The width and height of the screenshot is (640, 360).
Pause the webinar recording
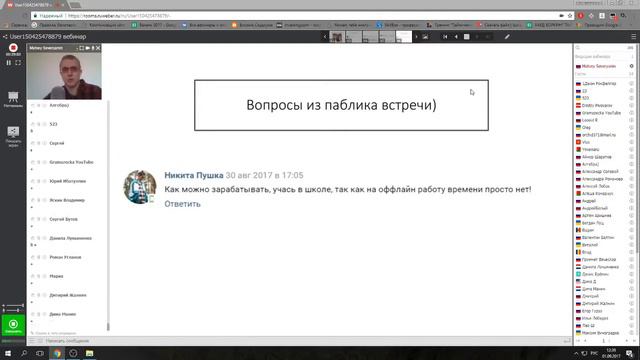(x=9, y=63)
